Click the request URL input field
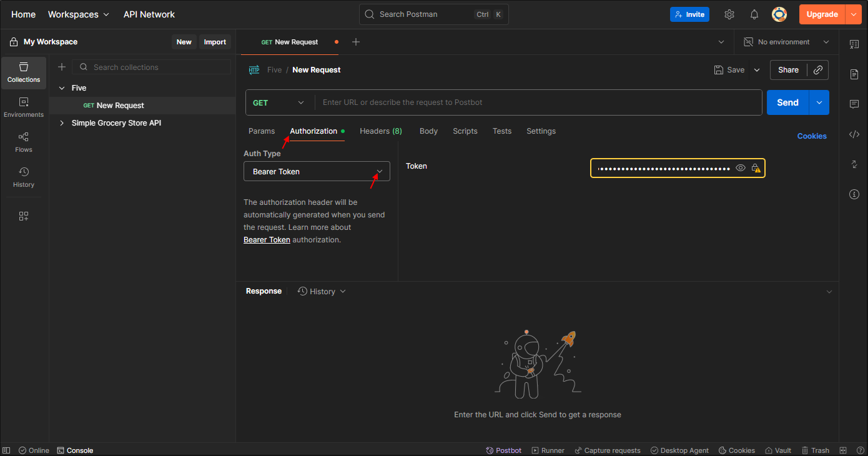Viewport: 868px width, 456px height. click(x=537, y=102)
